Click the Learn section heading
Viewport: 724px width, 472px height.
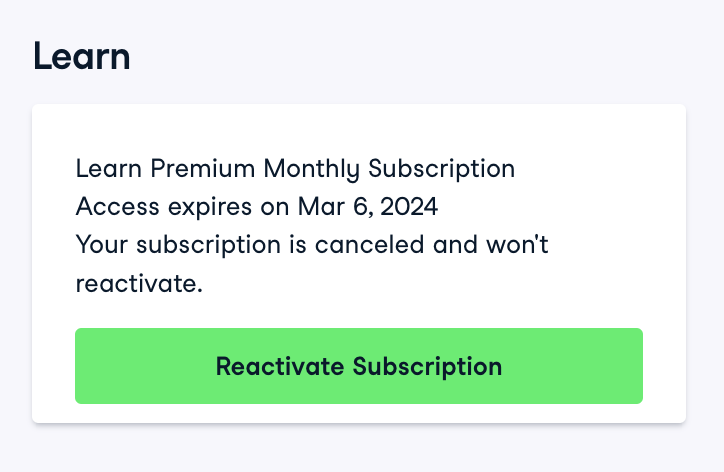click(82, 56)
